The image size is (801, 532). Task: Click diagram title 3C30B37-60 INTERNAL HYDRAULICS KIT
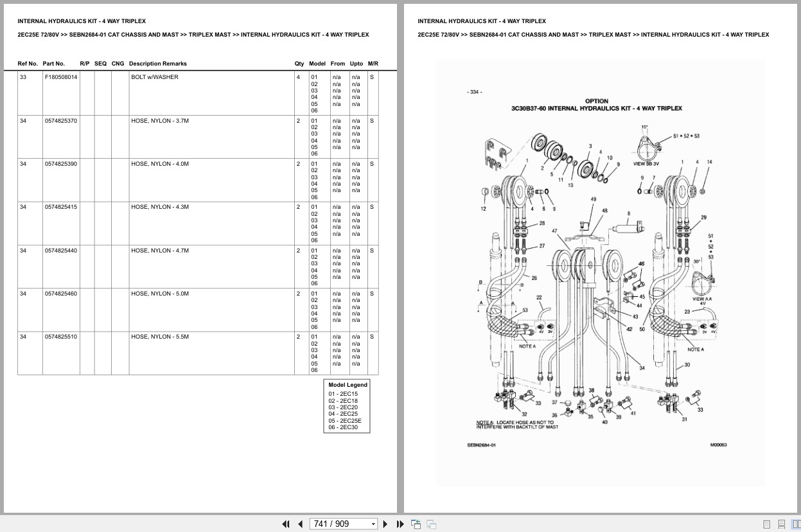597,109
